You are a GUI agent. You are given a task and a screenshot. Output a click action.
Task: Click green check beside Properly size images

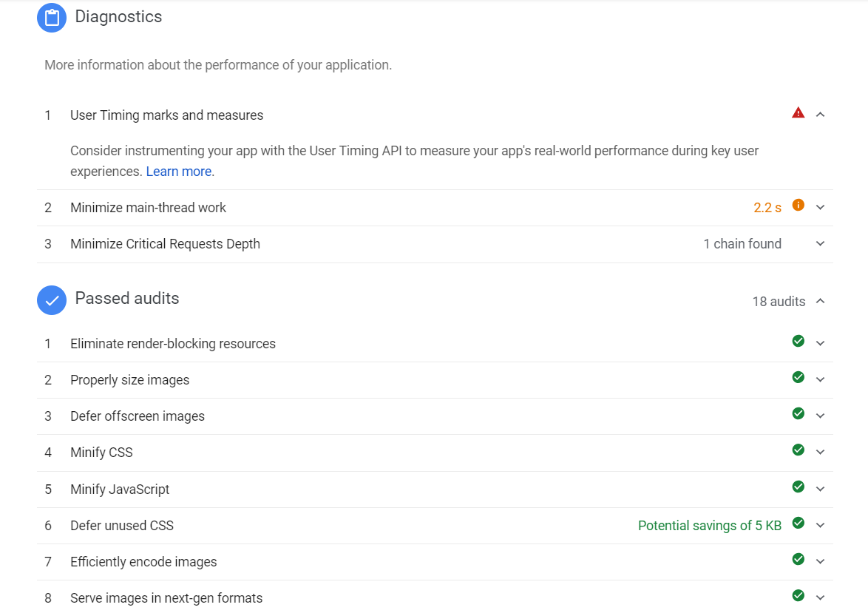[798, 377]
